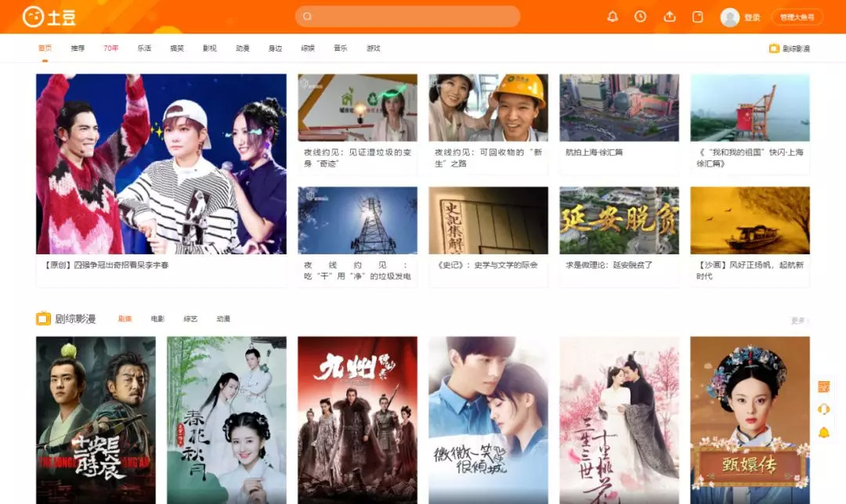
Task: Select the 身边 navigation tab
Action: tap(275, 48)
